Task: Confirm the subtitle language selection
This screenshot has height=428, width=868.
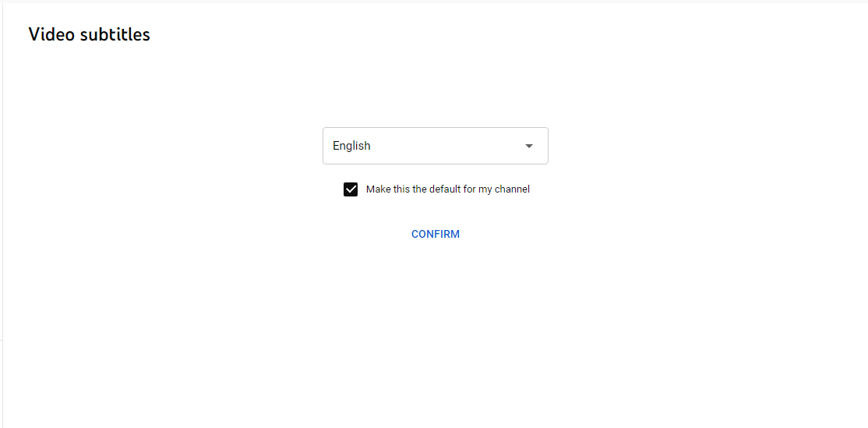Action: tap(435, 234)
